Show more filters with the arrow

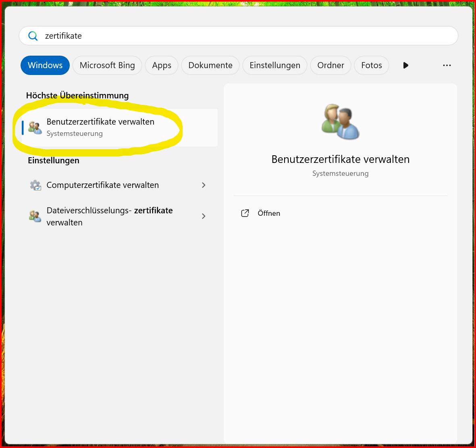(x=405, y=65)
